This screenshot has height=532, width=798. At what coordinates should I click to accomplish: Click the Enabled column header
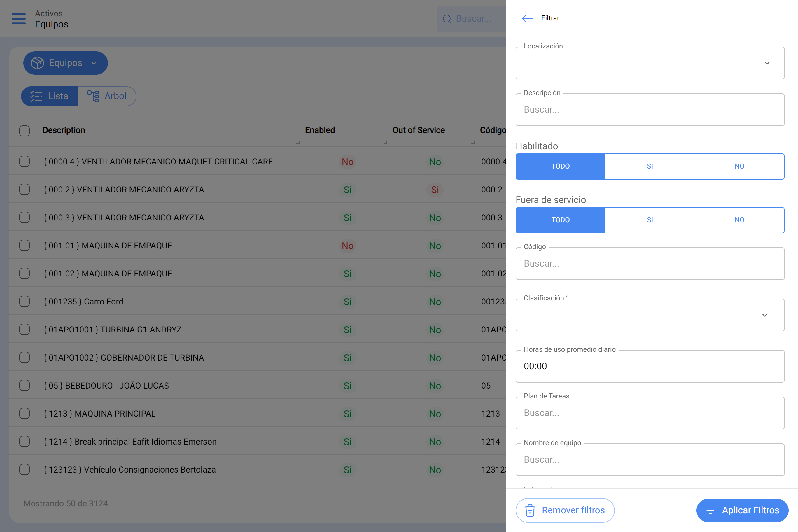[320, 130]
